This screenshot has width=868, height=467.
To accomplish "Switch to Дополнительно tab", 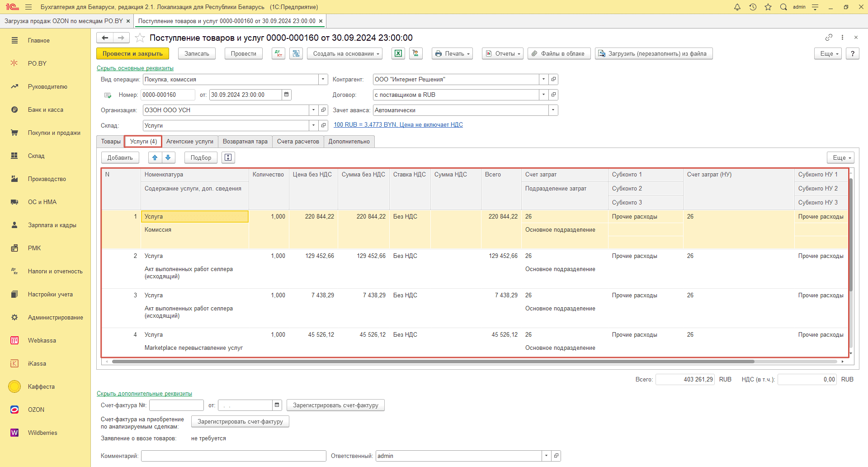I will (x=349, y=141).
